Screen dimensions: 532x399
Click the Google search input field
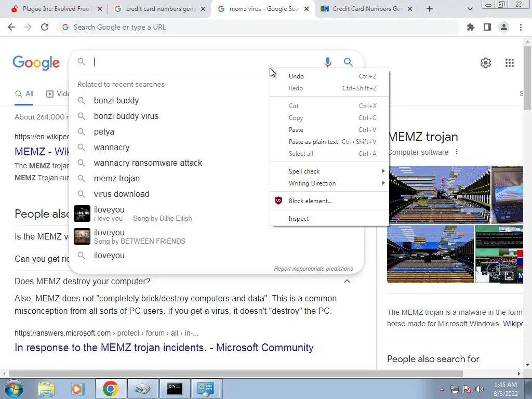coord(206,62)
